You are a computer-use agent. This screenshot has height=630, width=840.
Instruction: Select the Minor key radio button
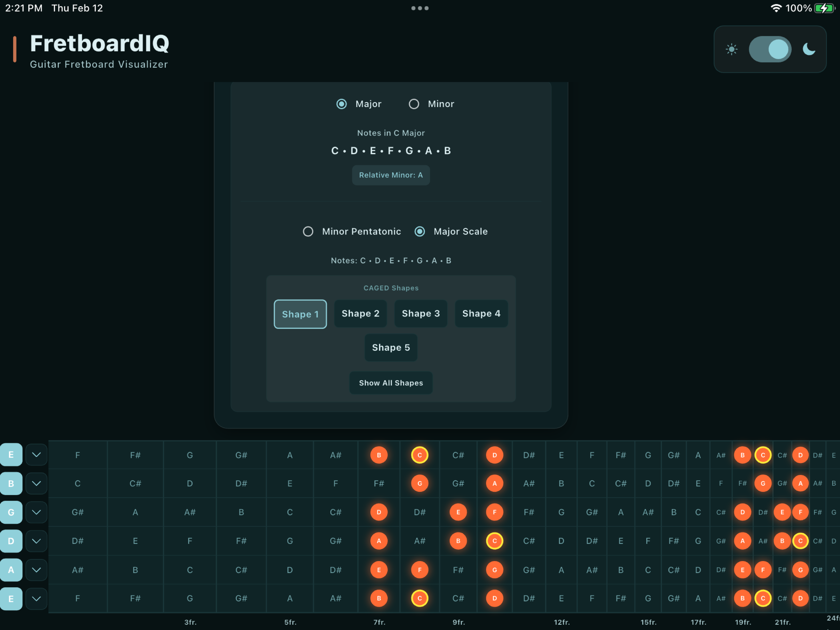414,104
